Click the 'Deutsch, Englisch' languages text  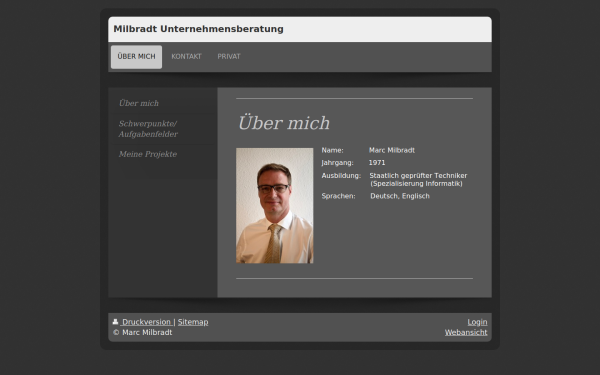(x=400, y=196)
